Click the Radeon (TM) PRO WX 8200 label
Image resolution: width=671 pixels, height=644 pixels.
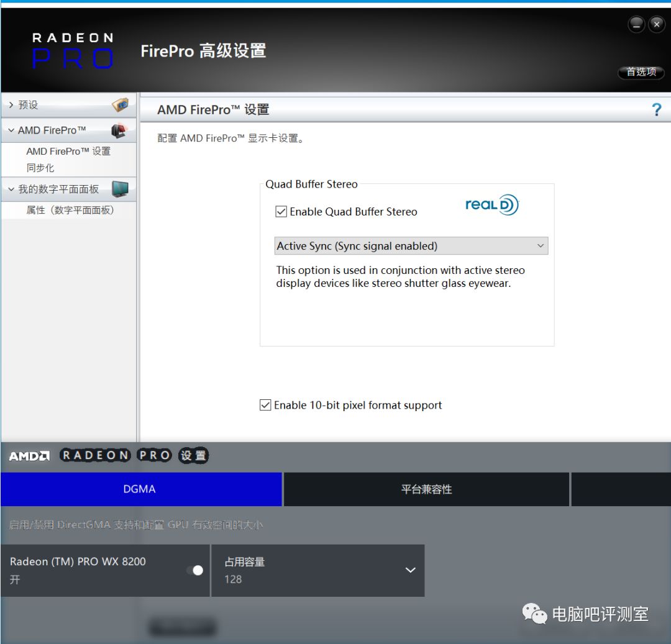tap(78, 561)
